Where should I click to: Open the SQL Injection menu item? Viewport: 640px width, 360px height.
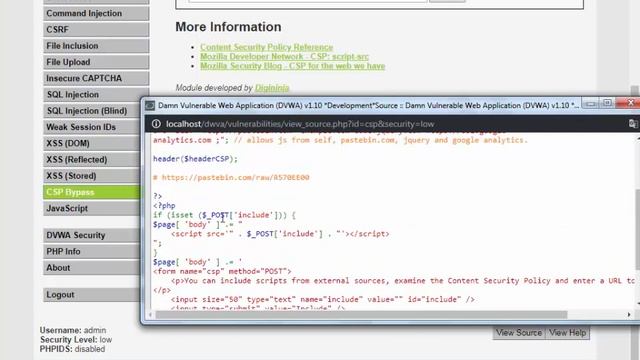click(x=96, y=95)
